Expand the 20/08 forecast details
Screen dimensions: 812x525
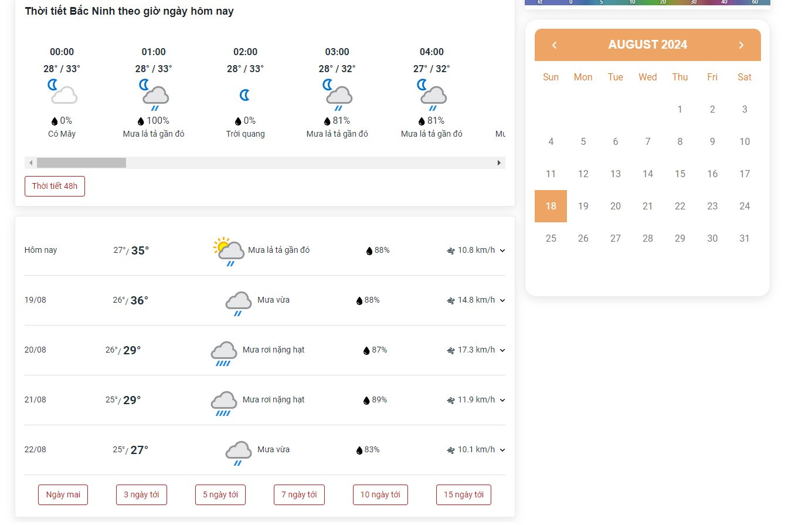pos(502,350)
